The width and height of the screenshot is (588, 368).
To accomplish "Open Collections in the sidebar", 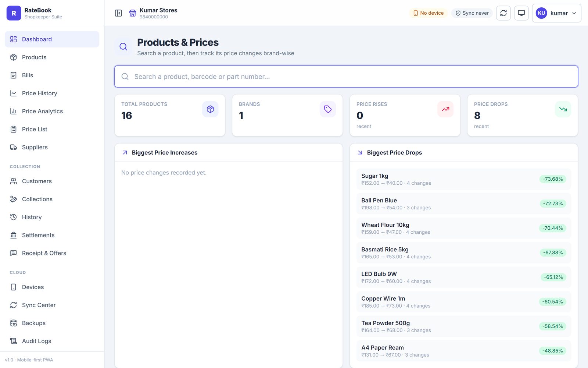I will pyautogui.click(x=52, y=199).
